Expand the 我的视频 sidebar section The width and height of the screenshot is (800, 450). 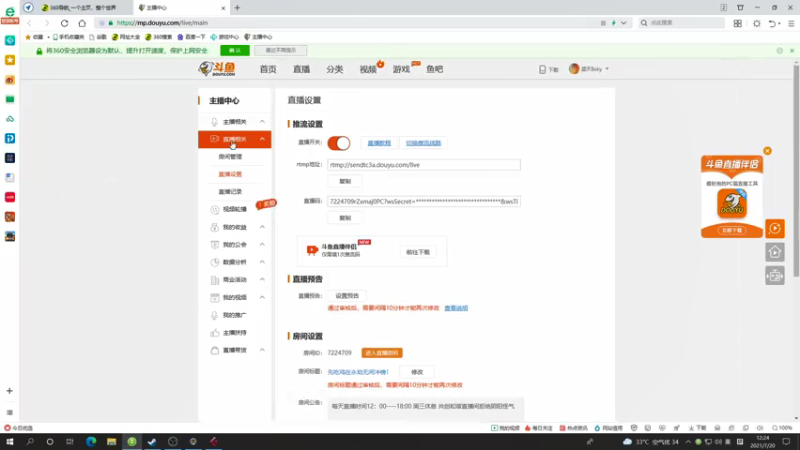[262, 297]
